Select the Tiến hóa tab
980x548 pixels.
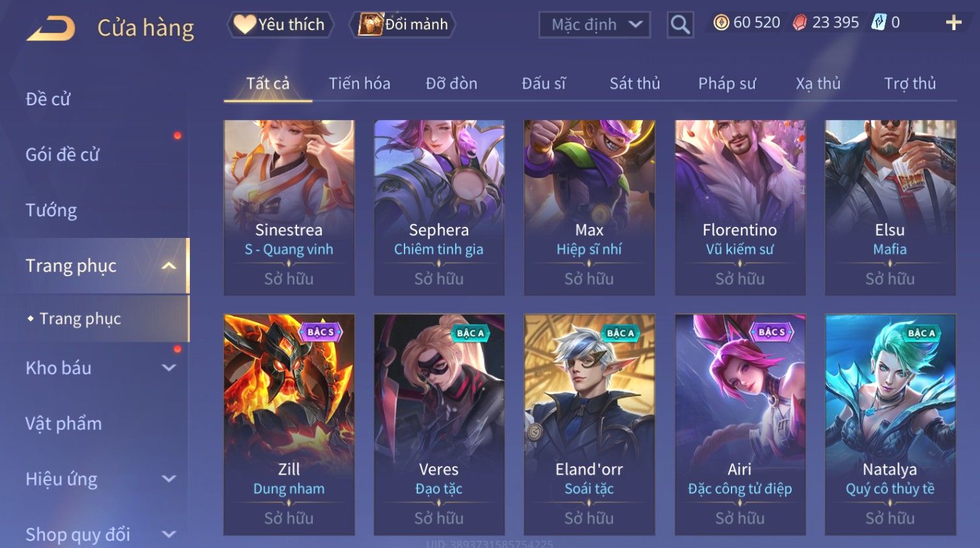[360, 83]
